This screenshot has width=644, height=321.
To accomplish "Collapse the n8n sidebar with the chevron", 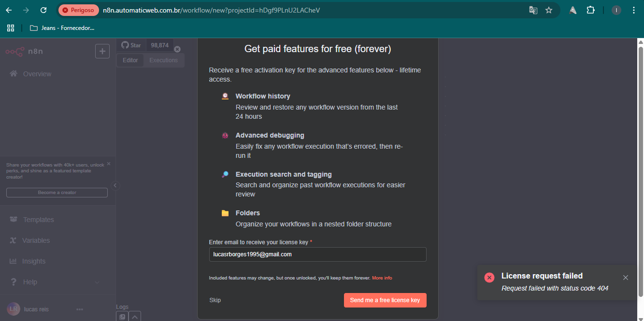I will (115, 185).
